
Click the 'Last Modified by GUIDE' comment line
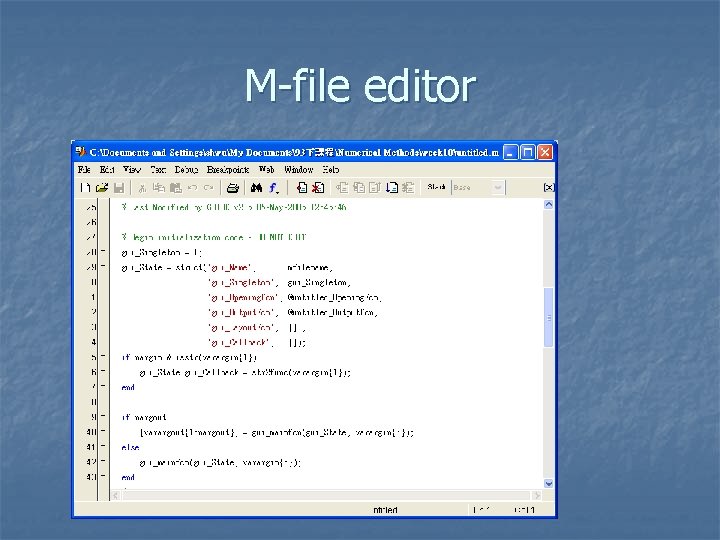(x=234, y=207)
